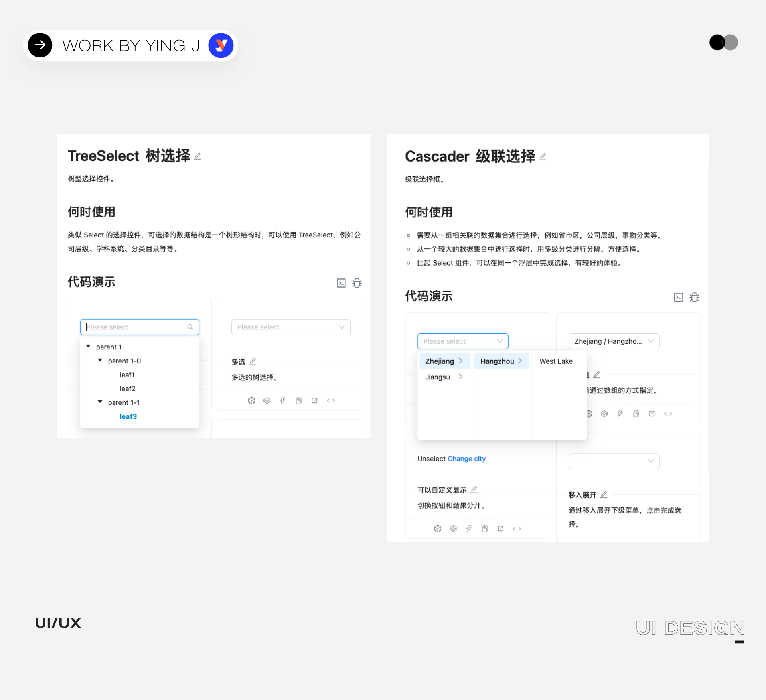Click edit pencil beside Cascader title
The image size is (766, 700).
point(543,156)
